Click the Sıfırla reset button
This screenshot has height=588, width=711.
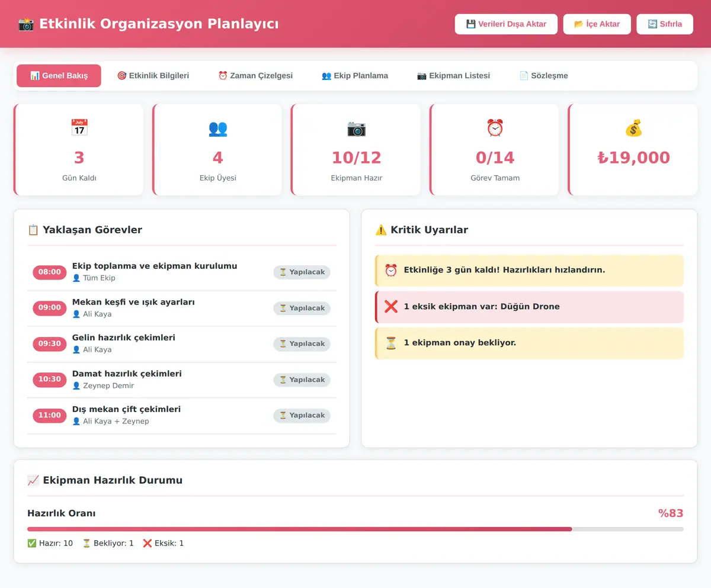coord(665,24)
